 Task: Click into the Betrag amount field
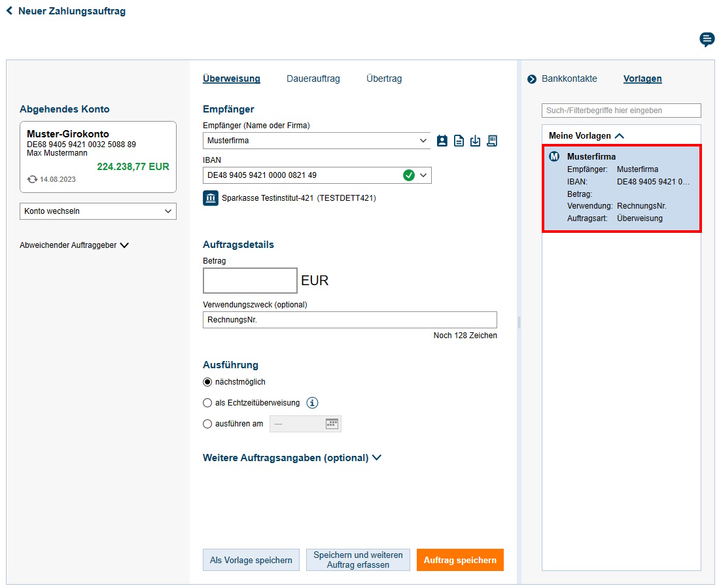pyautogui.click(x=250, y=281)
